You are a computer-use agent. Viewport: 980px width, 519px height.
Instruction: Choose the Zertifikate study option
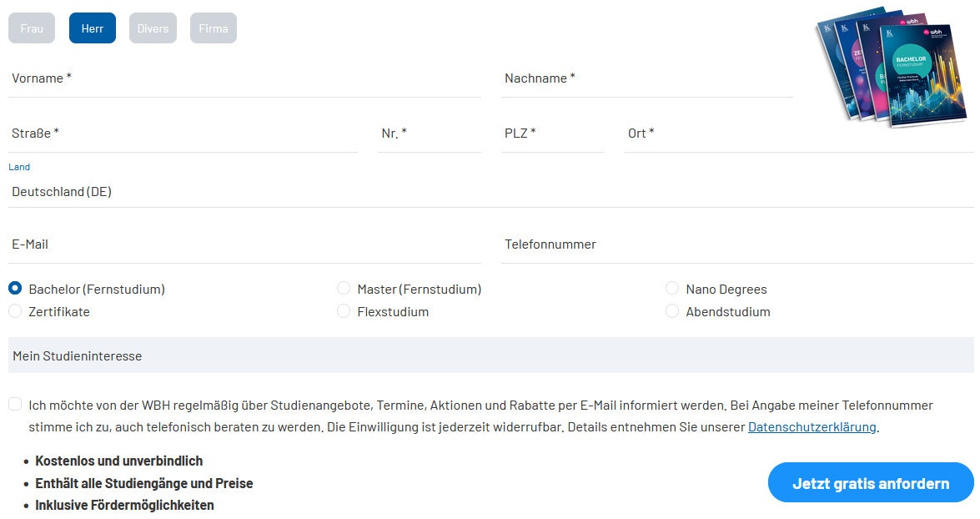click(14, 310)
